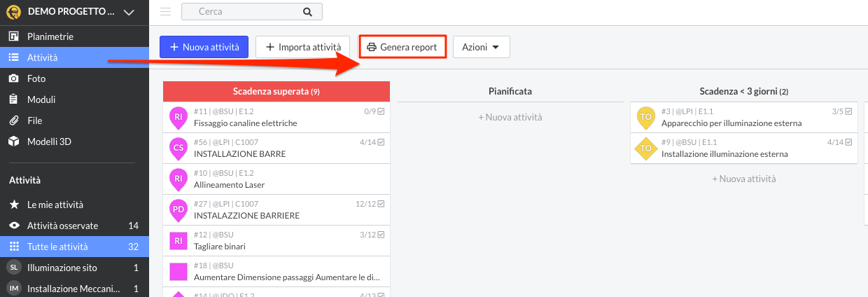Image resolution: width=868 pixels, height=297 pixels.
Task: Open task Tagliare binari
Action: (276, 241)
